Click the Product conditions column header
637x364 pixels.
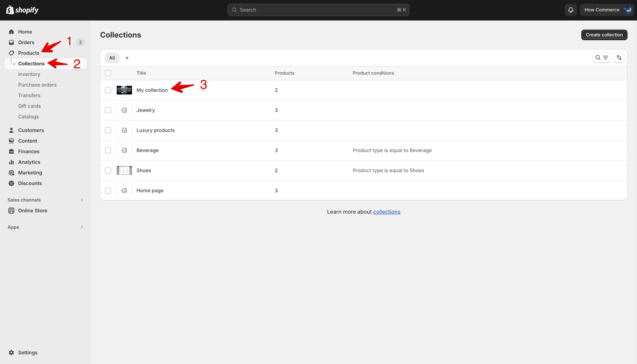(373, 73)
